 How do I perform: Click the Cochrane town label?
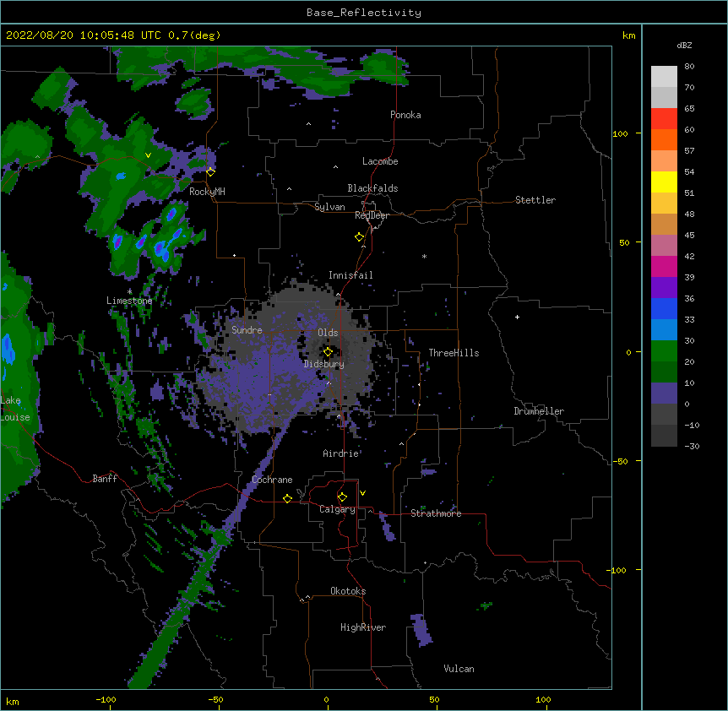pos(272,480)
